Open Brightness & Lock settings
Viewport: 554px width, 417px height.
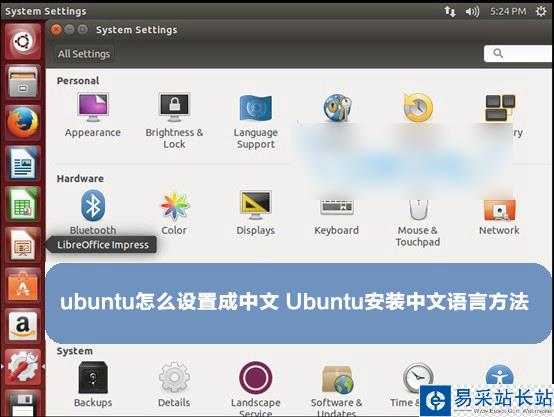[174, 120]
